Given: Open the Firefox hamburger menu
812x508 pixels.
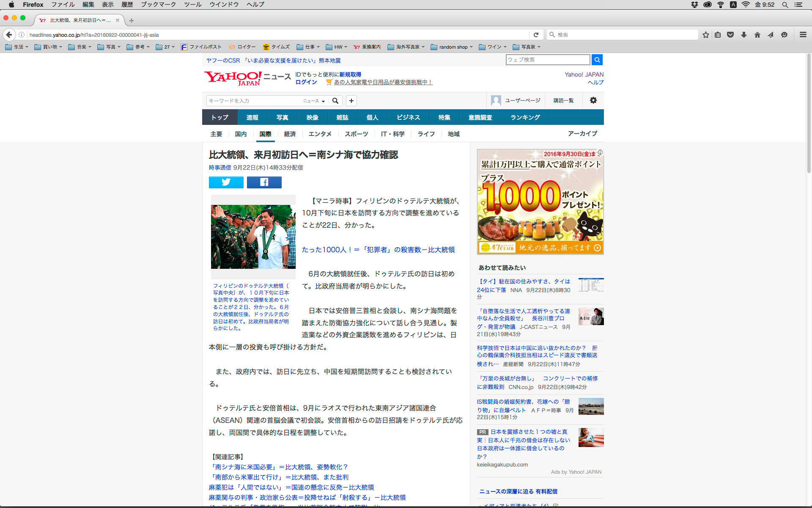Looking at the screenshot, I should click(x=803, y=35).
